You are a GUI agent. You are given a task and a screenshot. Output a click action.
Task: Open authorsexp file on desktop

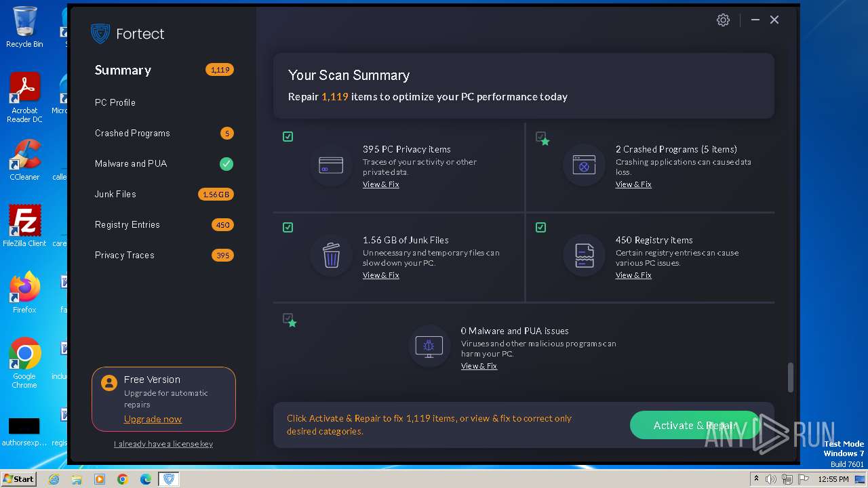[x=24, y=432]
